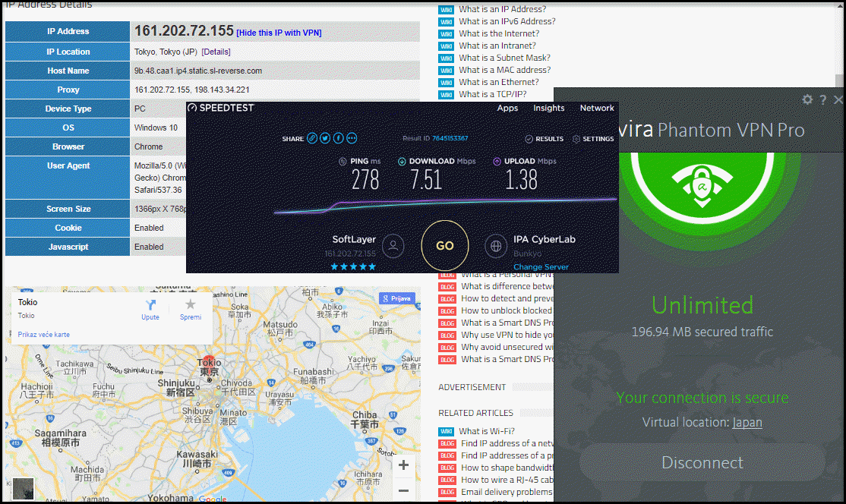The width and height of the screenshot is (846, 504).
Task: Click the download speed value 7.51
Action: coord(426,180)
